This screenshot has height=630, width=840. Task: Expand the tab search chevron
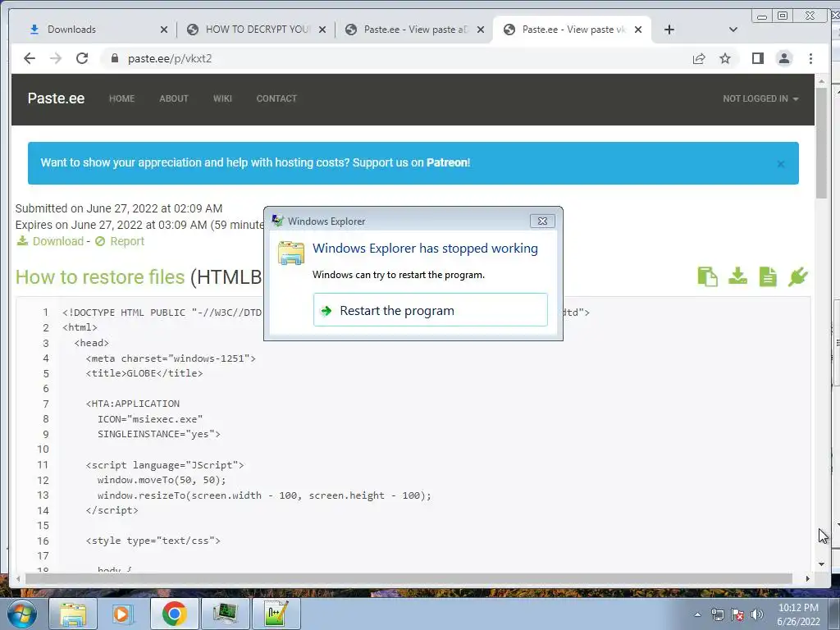tap(733, 30)
